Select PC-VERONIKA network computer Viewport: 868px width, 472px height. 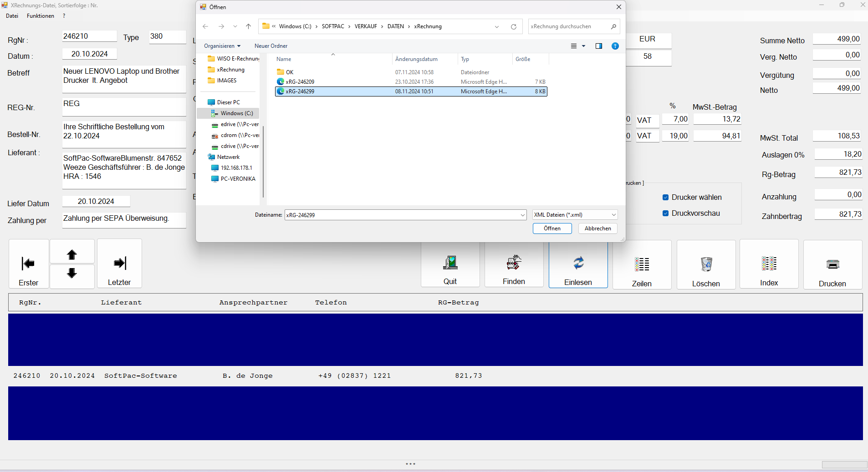(x=234, y=179)
